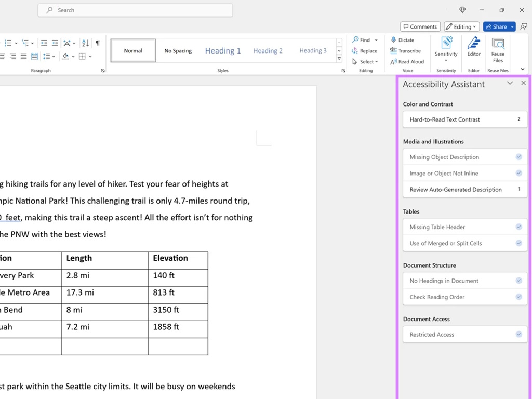Open Line Spacing dropdown arrow

pyautogui.click(x=54, y=56)
